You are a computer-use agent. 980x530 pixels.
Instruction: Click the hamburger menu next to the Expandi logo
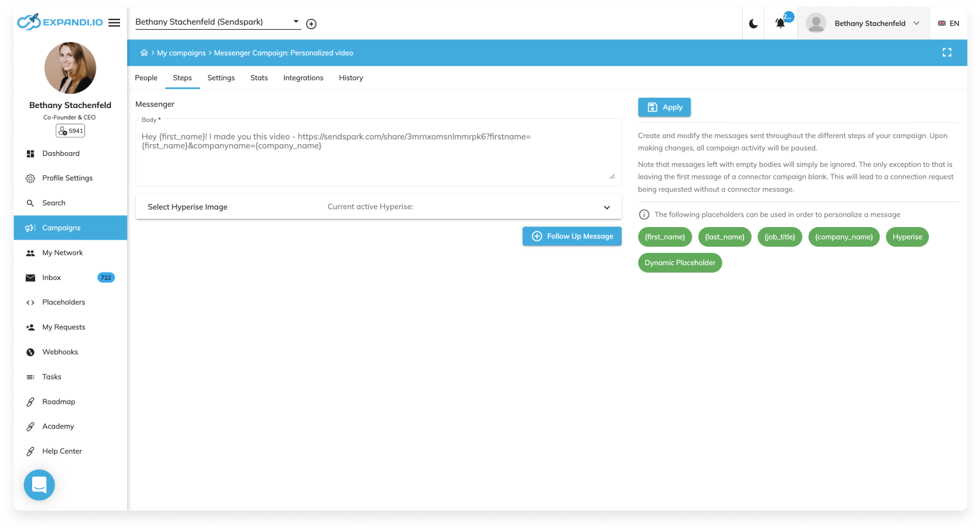click(x=114, y=21)
